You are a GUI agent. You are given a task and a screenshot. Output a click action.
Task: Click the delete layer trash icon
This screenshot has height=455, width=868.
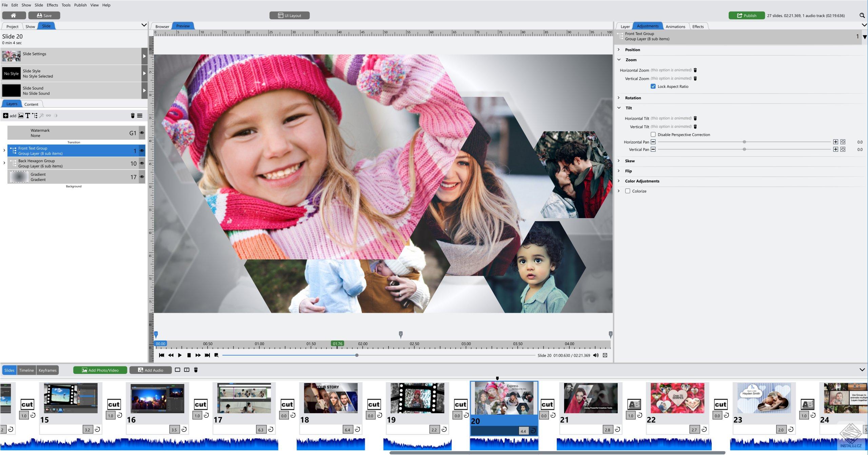(132, 116)
